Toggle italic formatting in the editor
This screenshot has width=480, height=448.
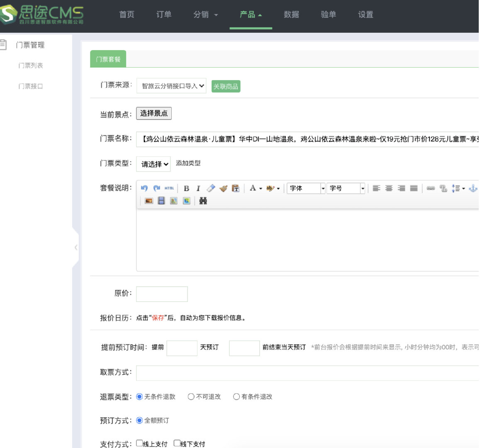198,188
